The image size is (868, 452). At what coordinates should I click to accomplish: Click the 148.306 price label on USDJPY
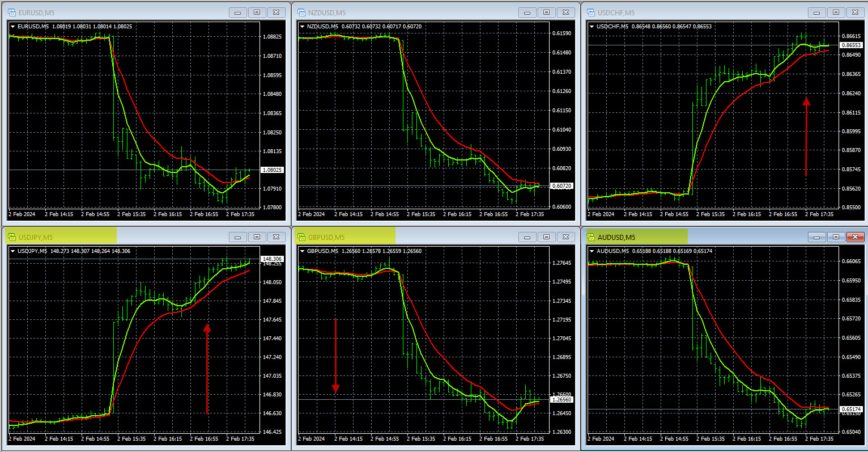coord(271,259)
